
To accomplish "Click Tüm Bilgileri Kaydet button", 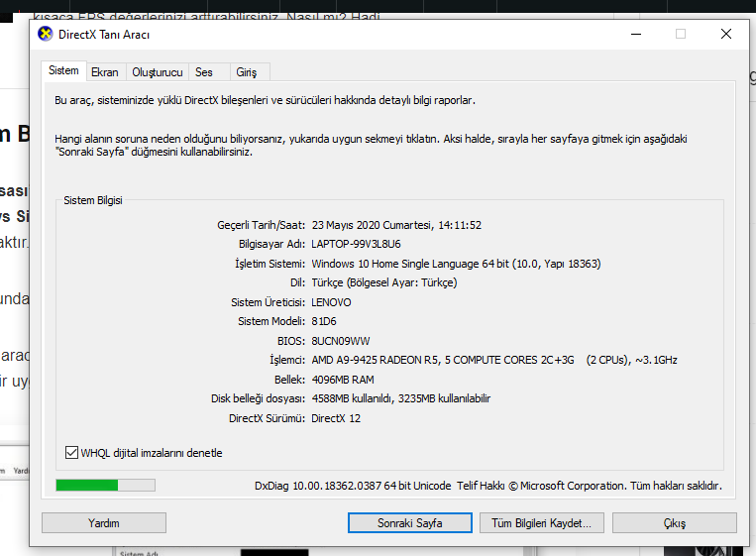I will click(541, 523).
